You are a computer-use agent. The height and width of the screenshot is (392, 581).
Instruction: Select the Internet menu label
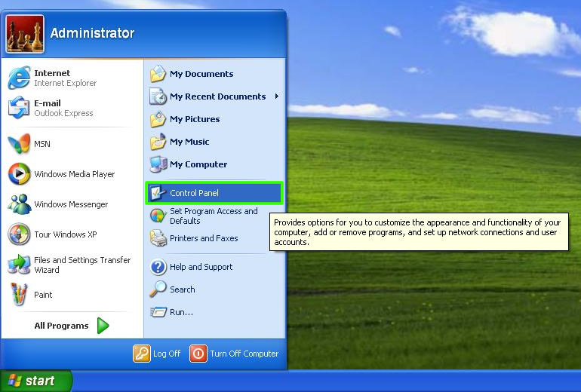52,73
